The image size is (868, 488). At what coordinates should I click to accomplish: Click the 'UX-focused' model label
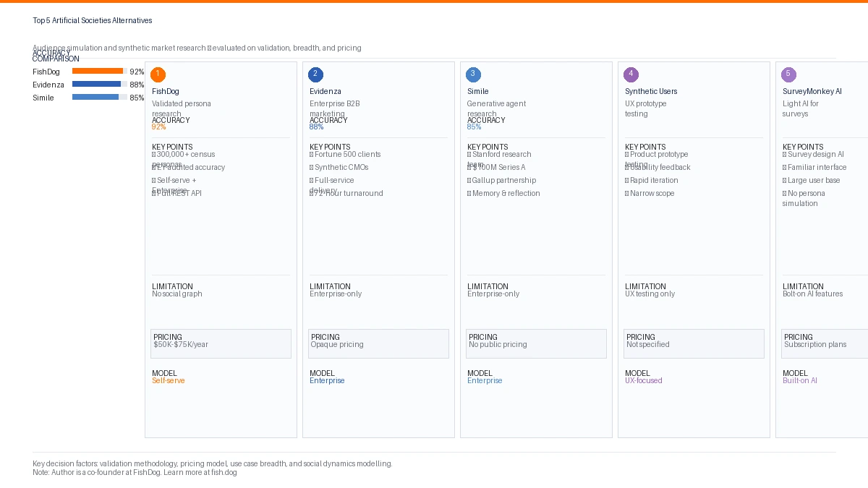pos(644,381)
